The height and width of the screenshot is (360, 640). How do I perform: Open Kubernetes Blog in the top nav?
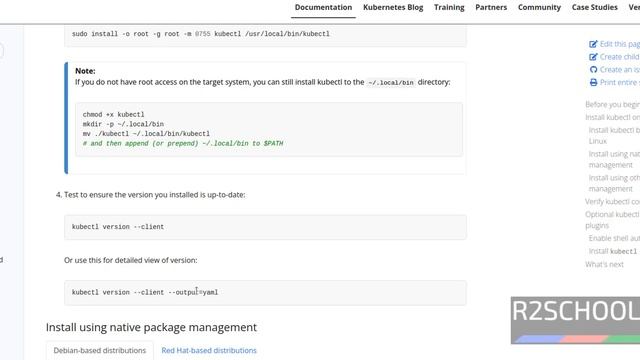(x=393, y=7)
